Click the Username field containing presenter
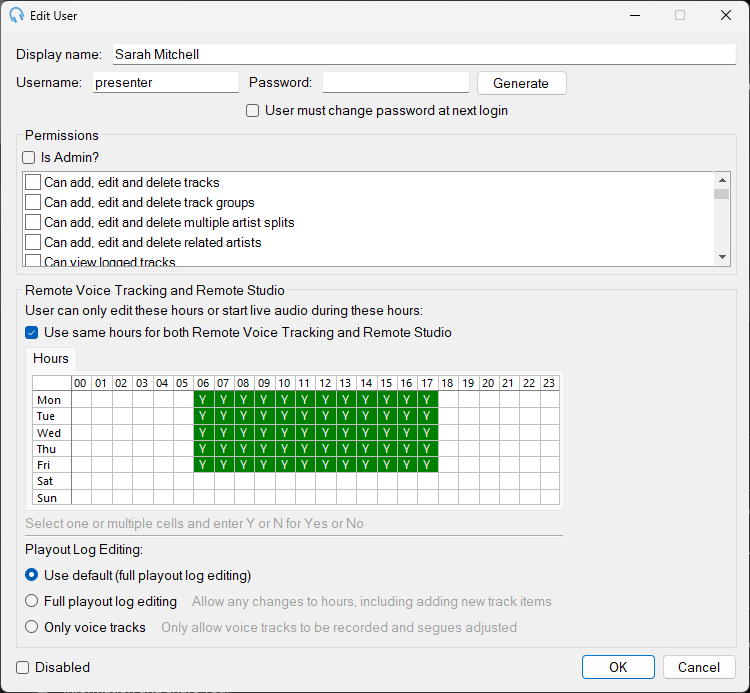Viewport: 750px width, 693px height. (x=165, y=82)
